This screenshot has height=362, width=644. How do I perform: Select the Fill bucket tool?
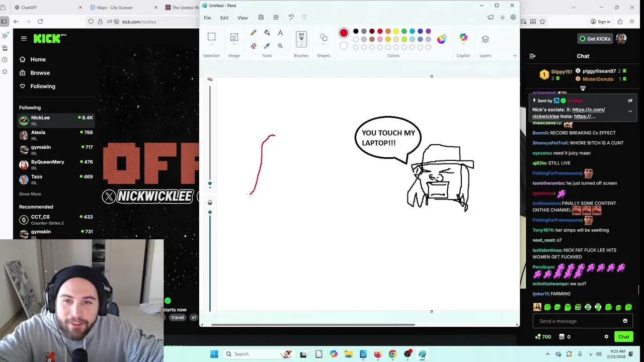pos(267,33)
